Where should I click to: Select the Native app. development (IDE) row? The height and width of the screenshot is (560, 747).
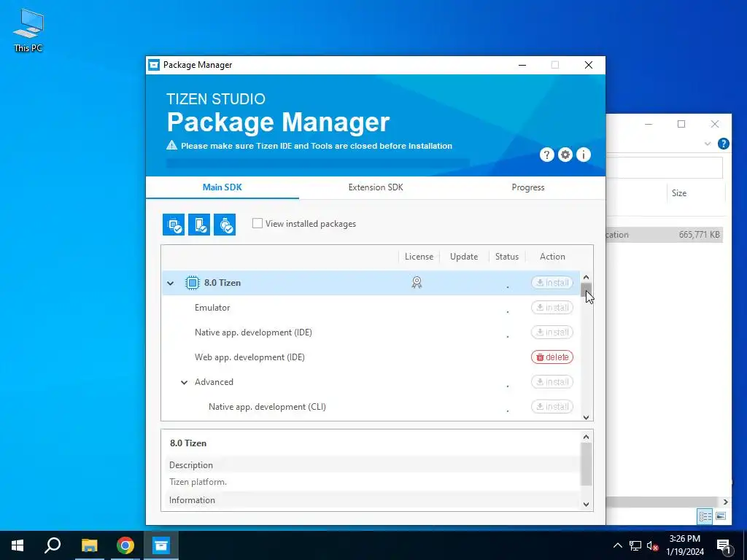[371, 332]
